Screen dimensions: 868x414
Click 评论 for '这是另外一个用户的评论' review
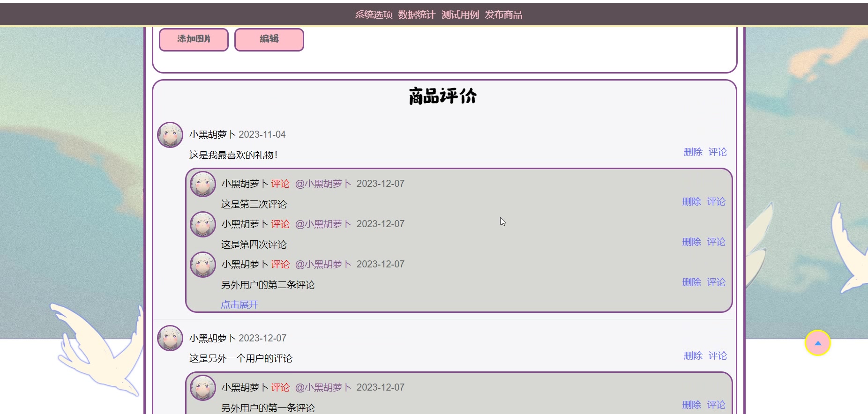[718, 355]
